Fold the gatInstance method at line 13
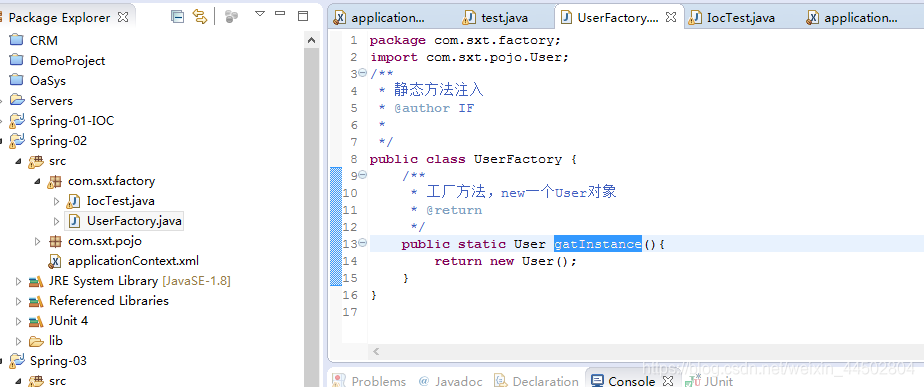 pos(362,243)
